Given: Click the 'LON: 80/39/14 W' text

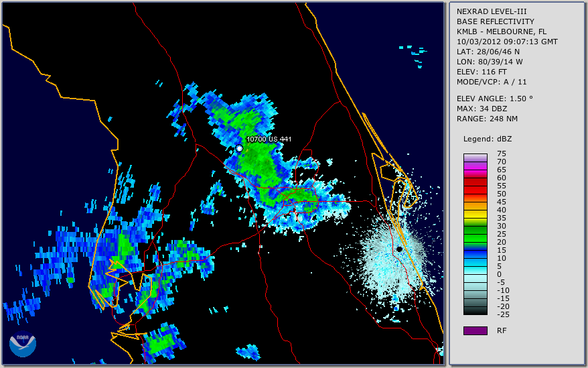Looking at the screenshot, I should coord(490,62).
